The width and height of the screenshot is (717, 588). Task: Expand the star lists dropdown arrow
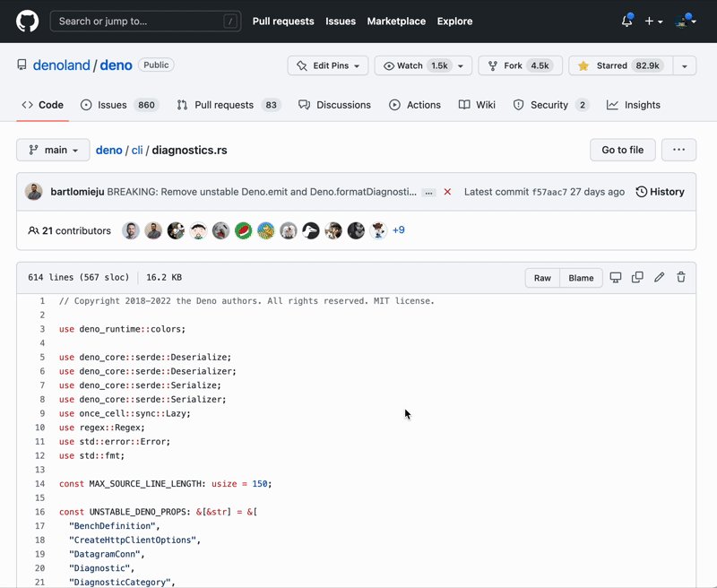coord(685,65)
